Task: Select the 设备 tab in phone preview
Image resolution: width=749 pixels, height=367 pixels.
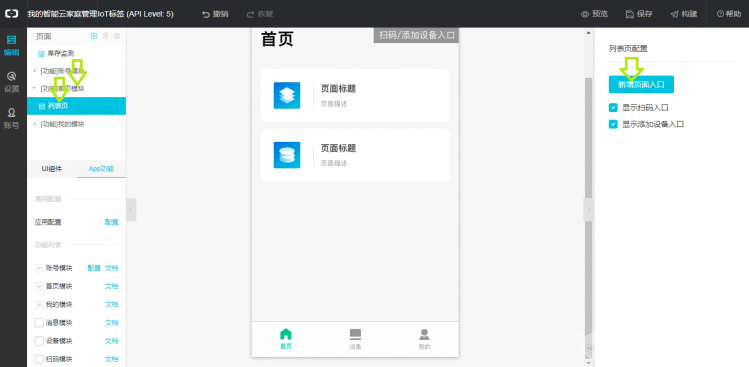Action: coord(355,339)
